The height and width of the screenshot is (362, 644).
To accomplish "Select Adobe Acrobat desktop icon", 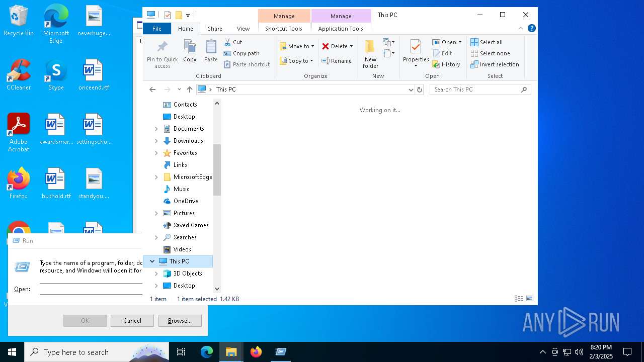I will (19, 133).
